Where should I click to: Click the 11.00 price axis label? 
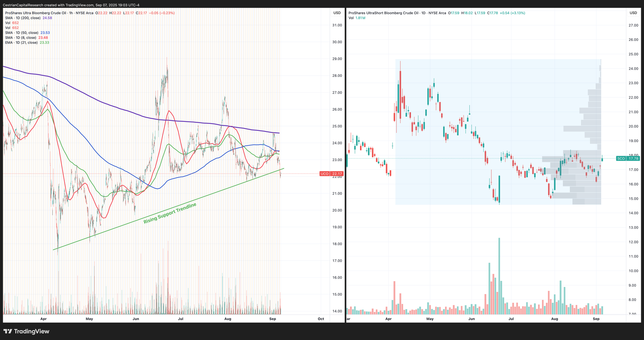633,256
